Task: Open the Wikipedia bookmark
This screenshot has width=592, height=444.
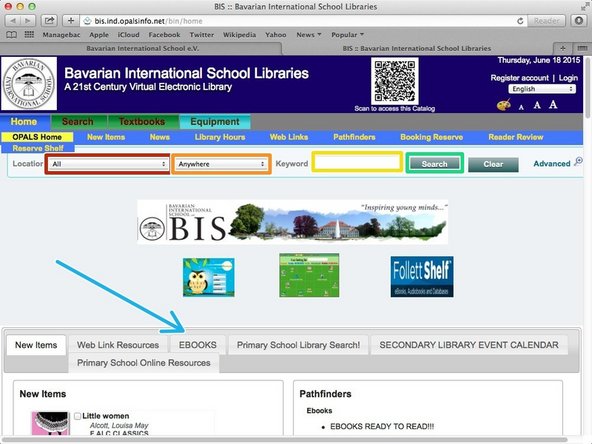Action: (239, 35)
